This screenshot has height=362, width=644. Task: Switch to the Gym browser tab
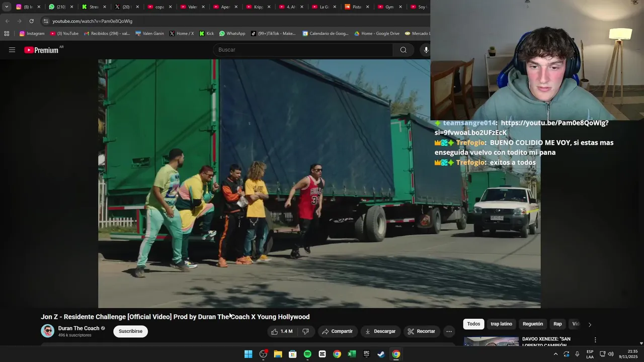(x=386, y=7)
